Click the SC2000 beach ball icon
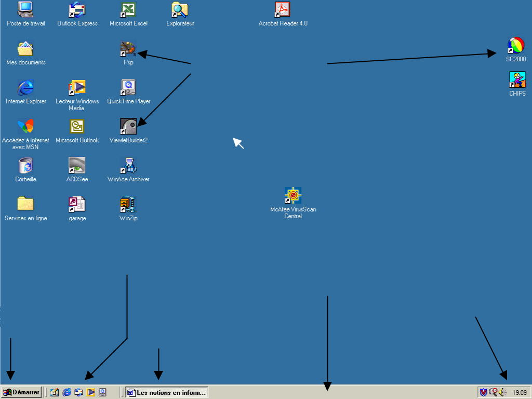This screenshot has width=532, height=399. [x=516, y=46]
